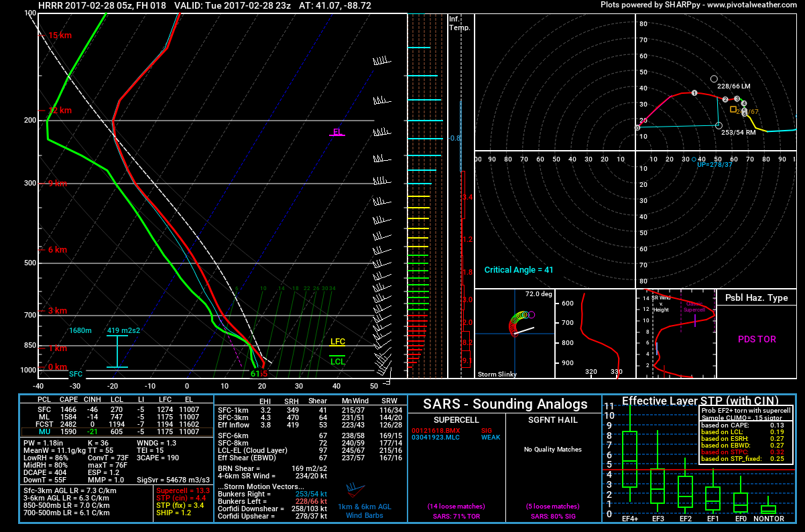Click the orange square hodograph marker
The image size is (805, 532).
pyautogui.click(x=733, y=109)
